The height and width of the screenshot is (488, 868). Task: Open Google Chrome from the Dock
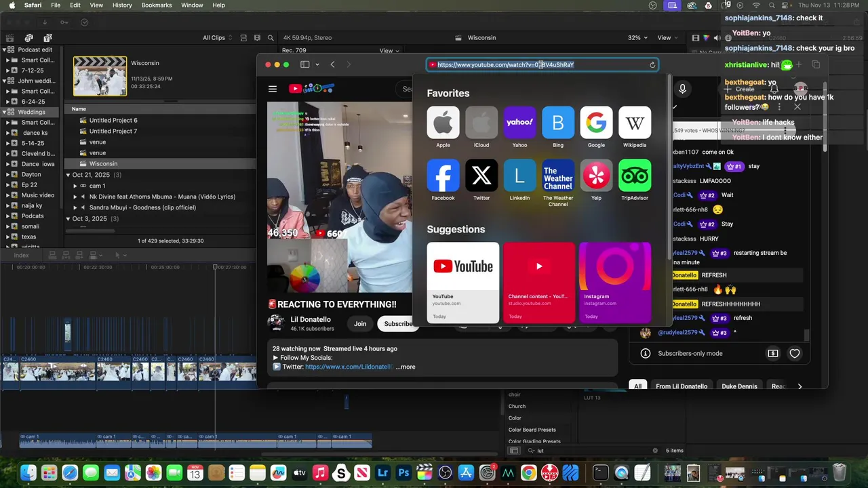[x=528, y=472]
